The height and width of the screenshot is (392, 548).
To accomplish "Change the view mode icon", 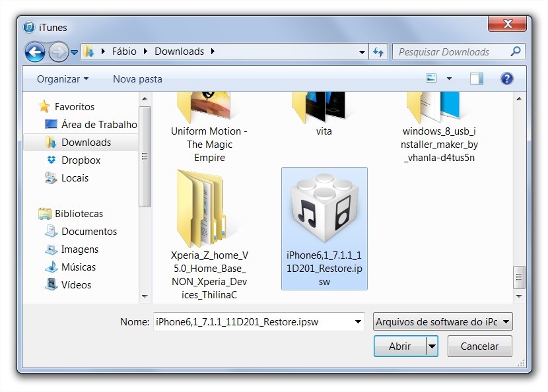I will pyautogui.click(x=431, y=79).
